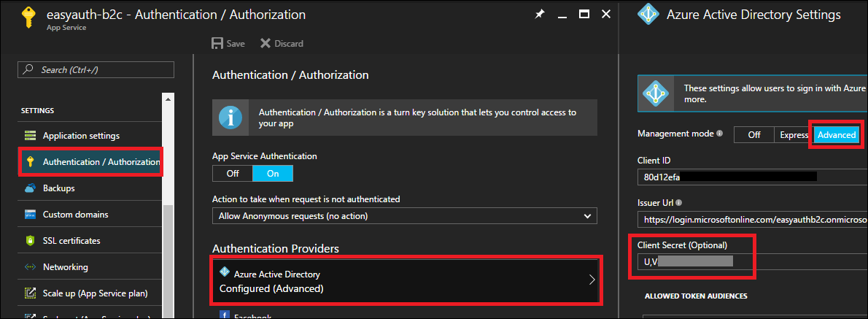Click the Custom domains icon
This screenshot has height=319, width=868.
(x=30, y=215)
